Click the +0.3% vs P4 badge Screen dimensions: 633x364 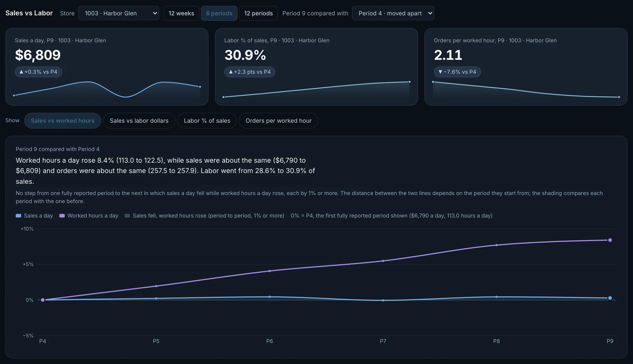38,72
